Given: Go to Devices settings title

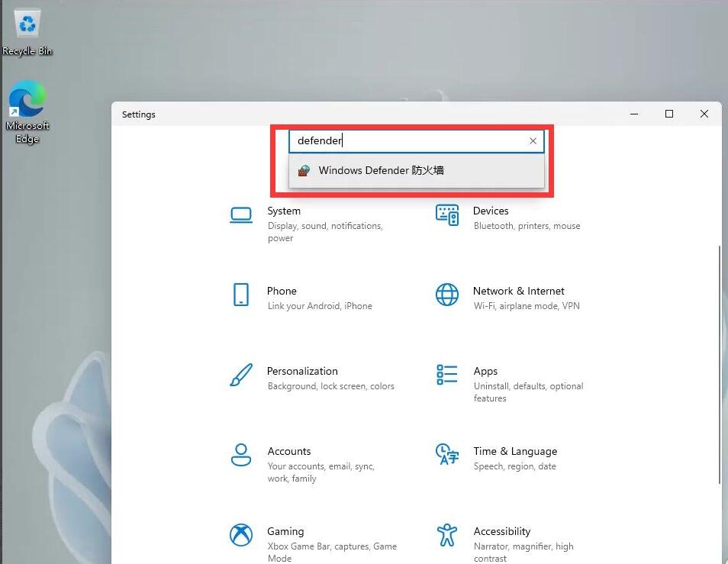Looking at the screenshot, I should pos(491,211).
